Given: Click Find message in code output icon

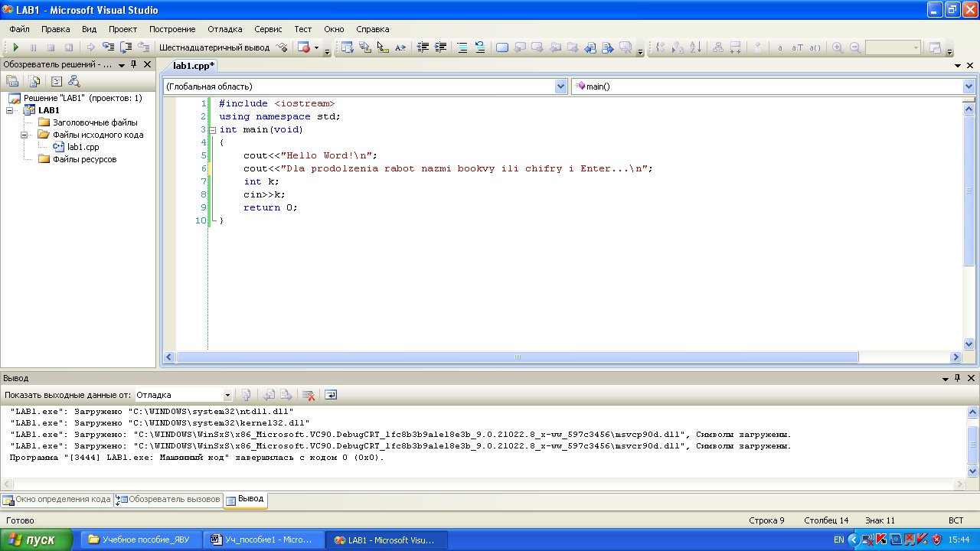Looking at the screenshot, I should [246, 395].
